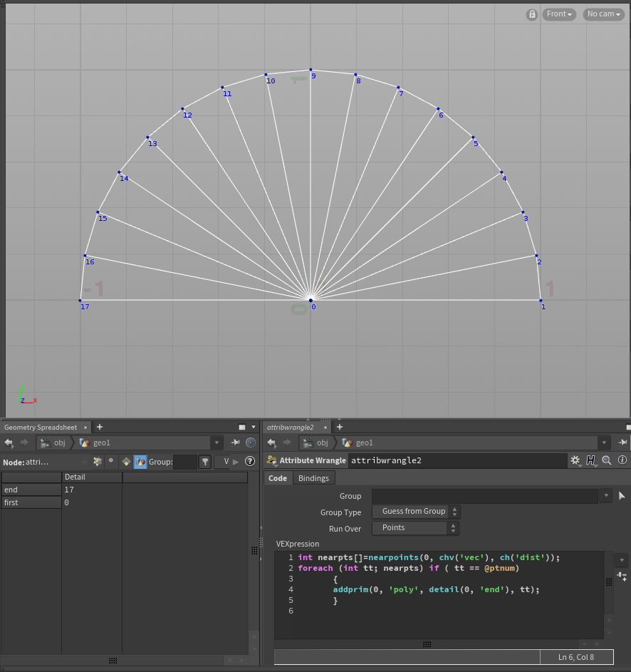Viewport: 631px width, 672px height.
Task: Click the group selection arrow button
Action: pos(622,496)
